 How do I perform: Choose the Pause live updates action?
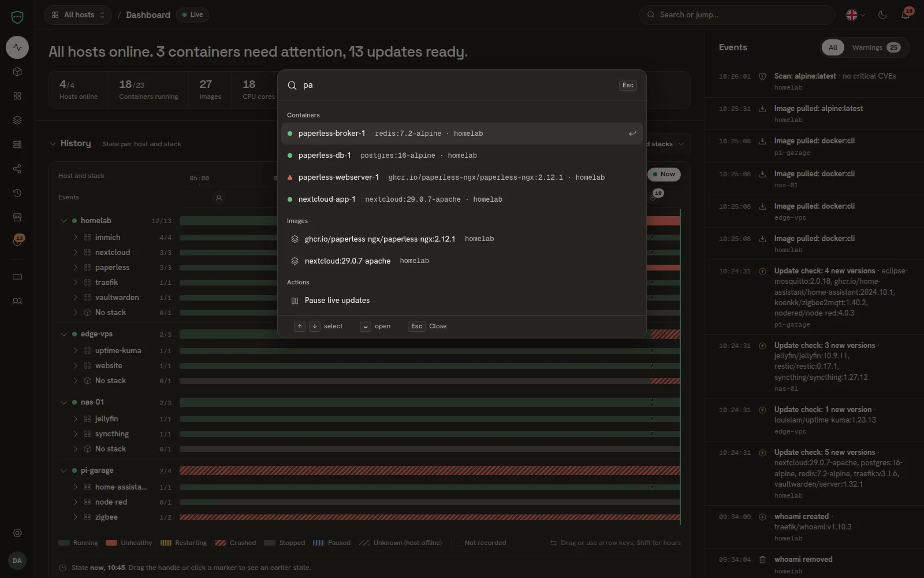pyautogui.click(x=462, y=301)
